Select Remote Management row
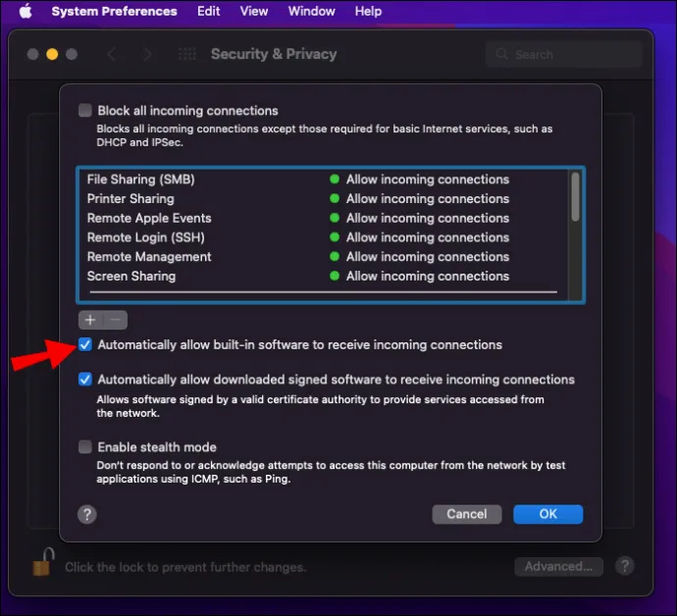 coord(322,257)
